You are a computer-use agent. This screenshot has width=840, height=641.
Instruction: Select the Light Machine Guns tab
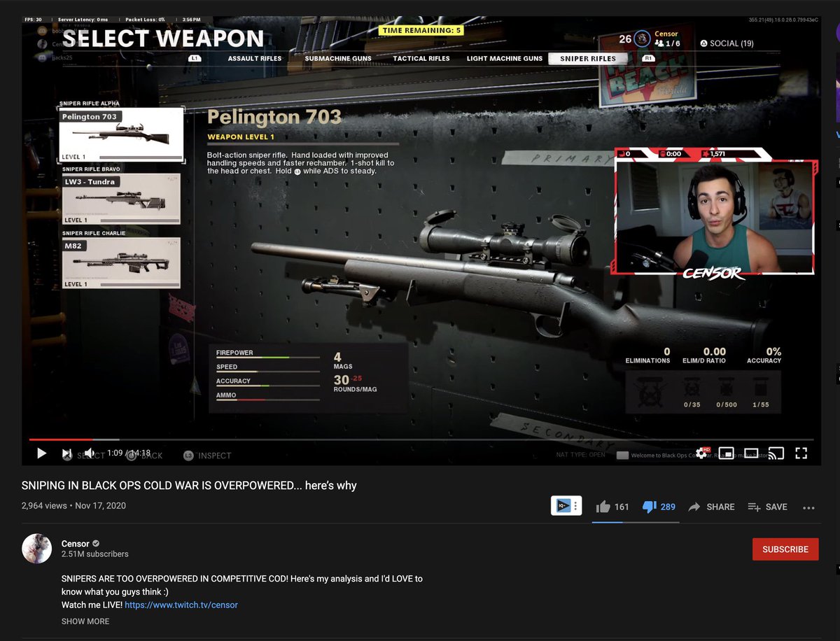click(x=505, y=59)
